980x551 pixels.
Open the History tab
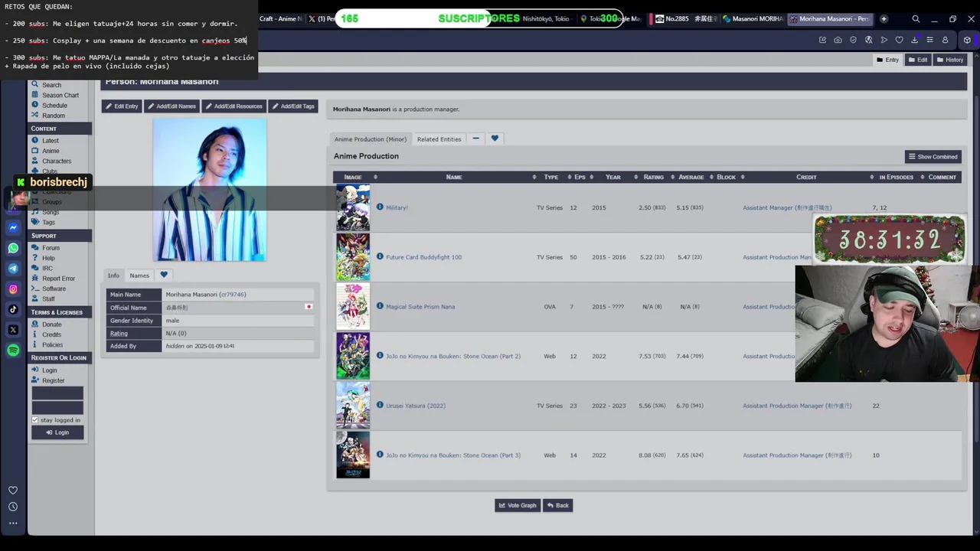click(x=950, y=60)
